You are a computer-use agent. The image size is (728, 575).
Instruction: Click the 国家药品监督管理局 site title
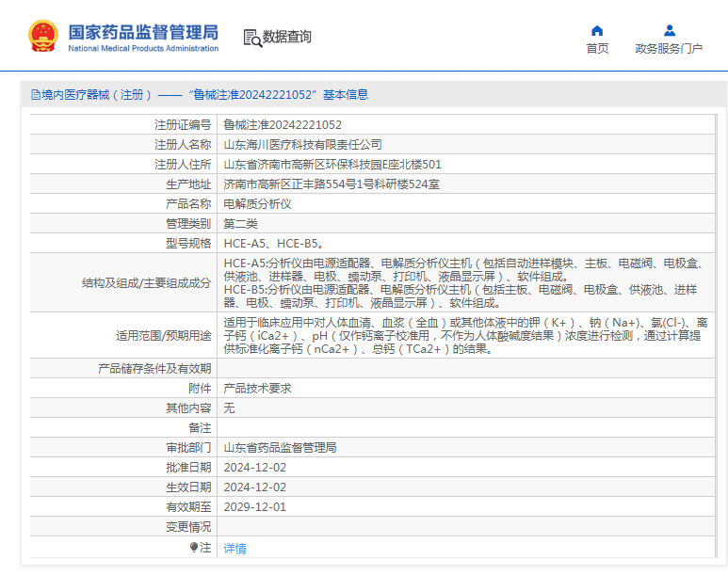(x=143, y=33)
